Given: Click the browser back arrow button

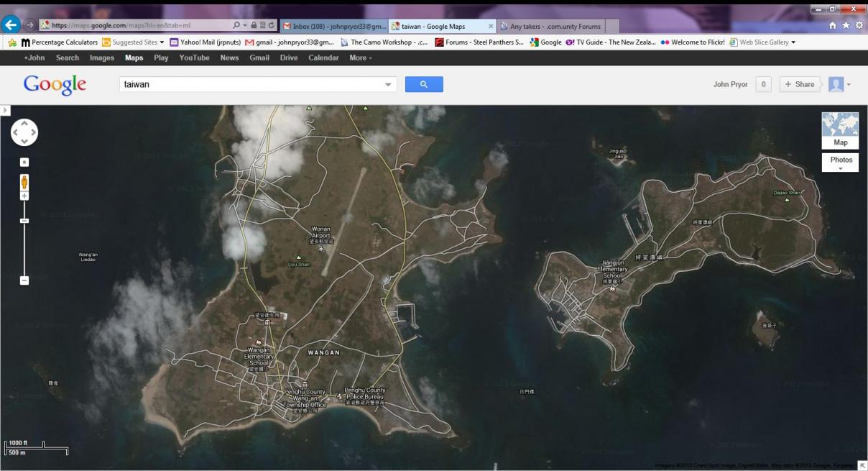Looking at the screenshot, I should 11,26.
